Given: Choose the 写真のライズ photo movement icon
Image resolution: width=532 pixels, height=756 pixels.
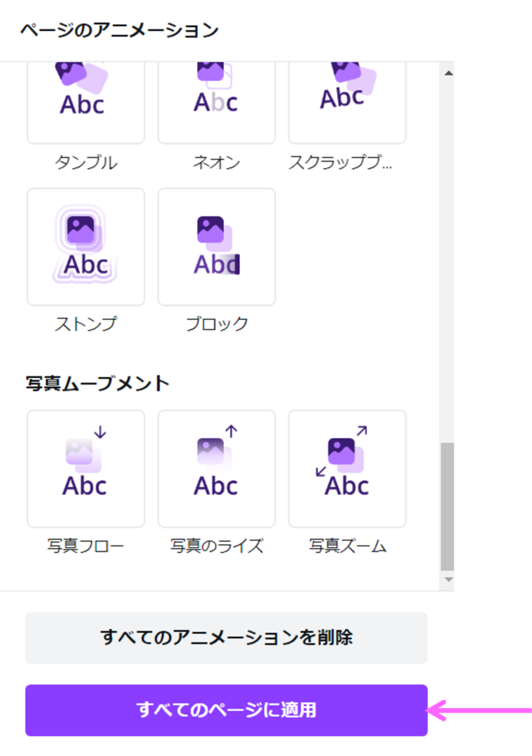Looking at the screenshot, I should point(216,469).
